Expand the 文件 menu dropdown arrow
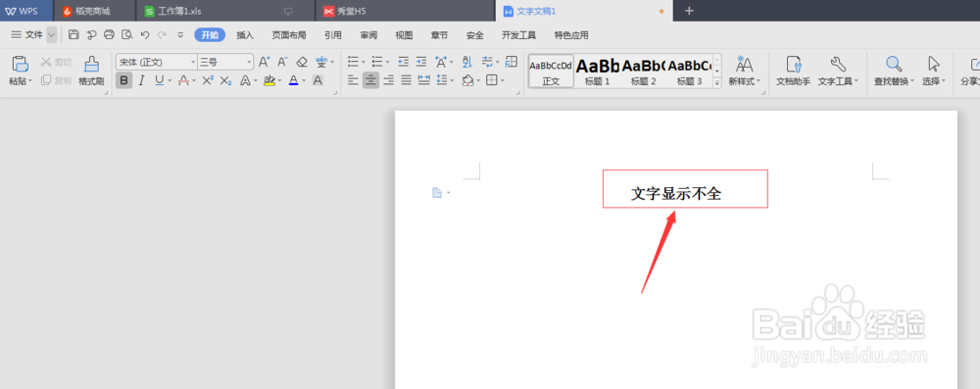Viewport: 980px width, 389px height. (51, 35)
